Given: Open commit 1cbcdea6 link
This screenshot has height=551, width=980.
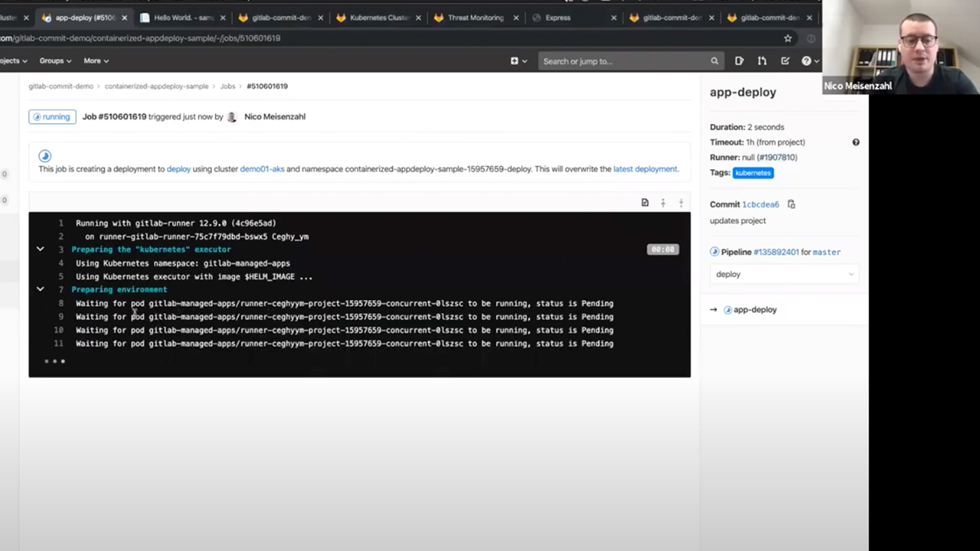Looking at the screenshot, I should click(x=760, y=204).
